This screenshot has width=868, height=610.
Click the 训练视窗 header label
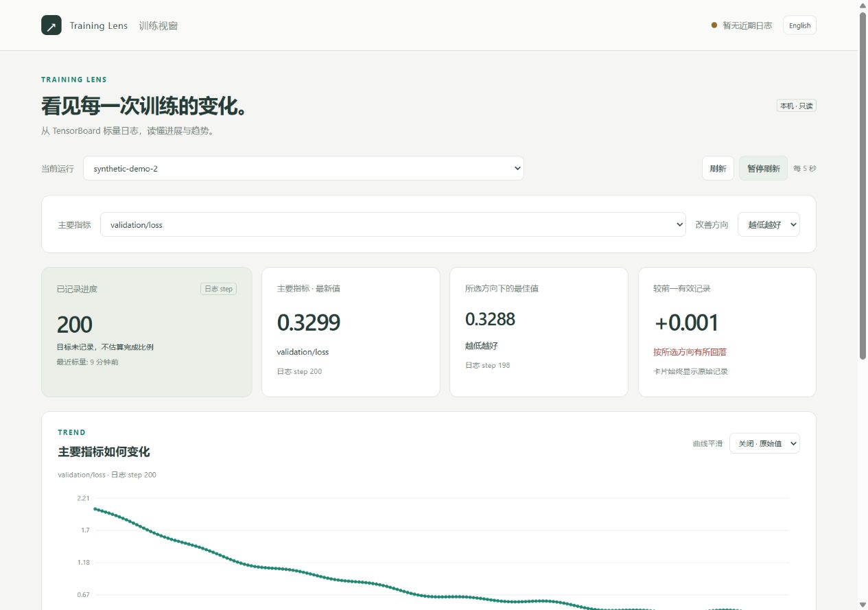[x=158, y=25]
